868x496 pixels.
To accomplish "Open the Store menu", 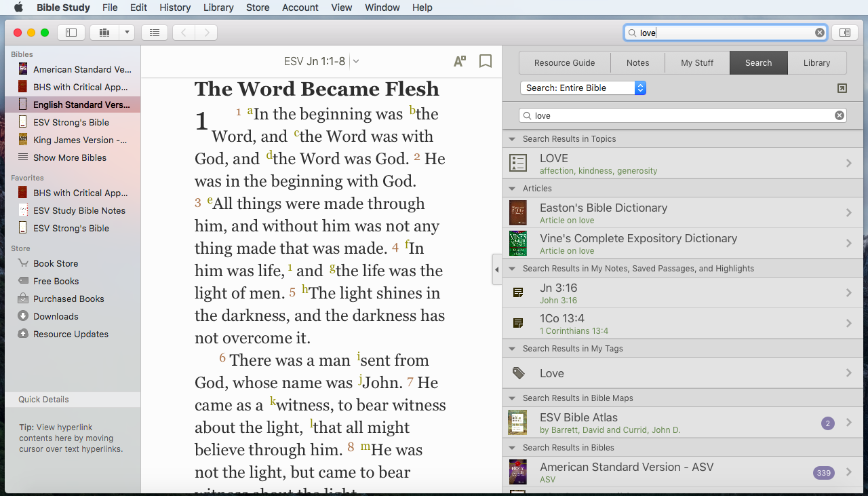I will (258, 7).
